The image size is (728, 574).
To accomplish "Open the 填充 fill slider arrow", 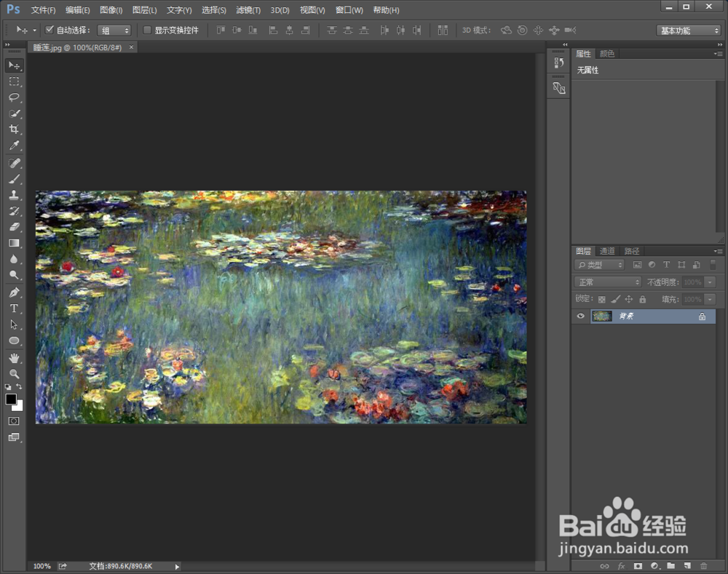I will click(x=710, y=299).
